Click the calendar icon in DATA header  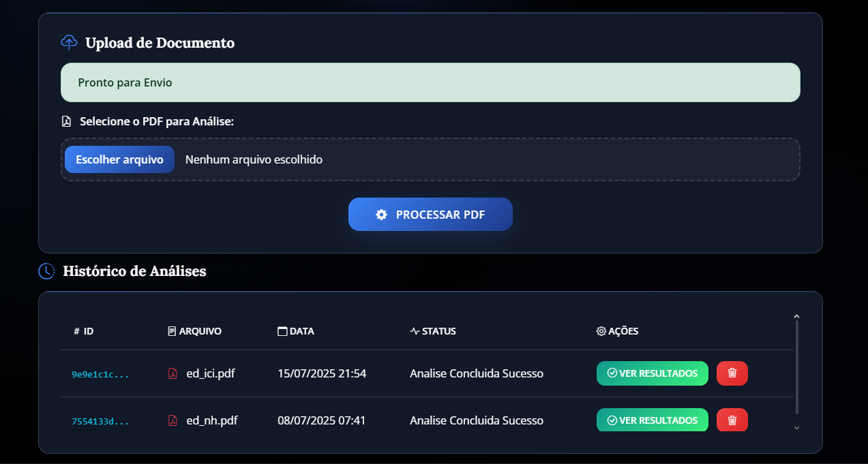click(282, 331)
